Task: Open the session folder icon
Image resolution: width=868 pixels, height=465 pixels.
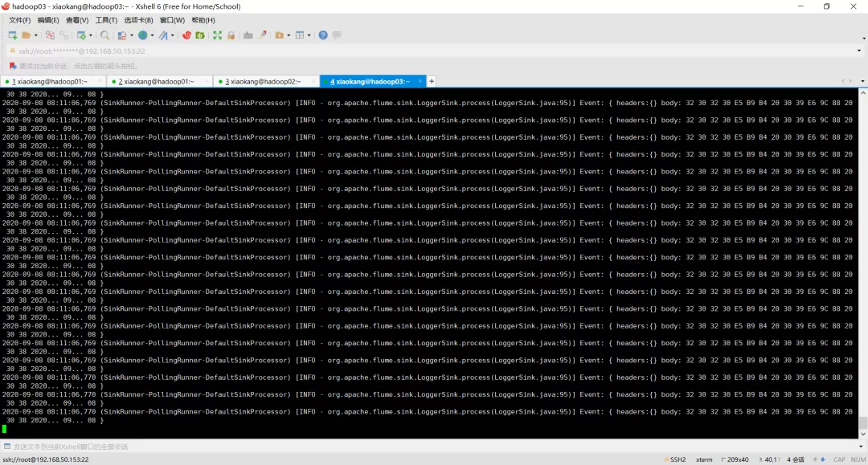Action: [26, 35]
